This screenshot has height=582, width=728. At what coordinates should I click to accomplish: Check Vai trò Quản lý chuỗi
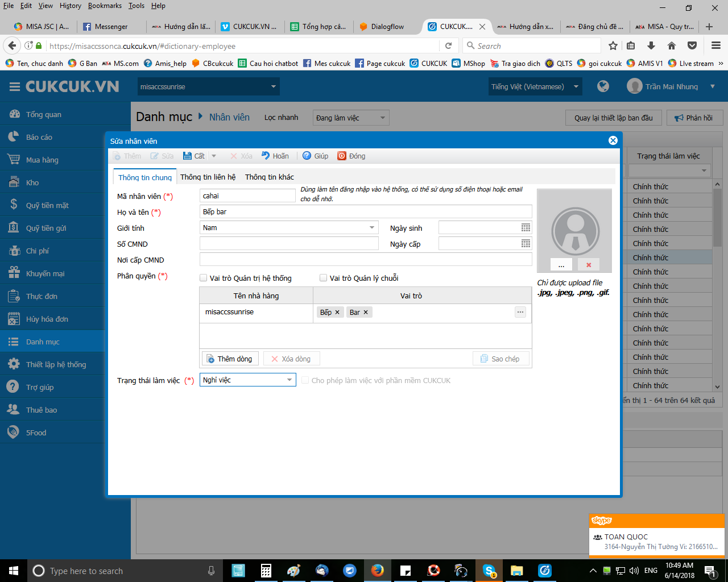323,278
